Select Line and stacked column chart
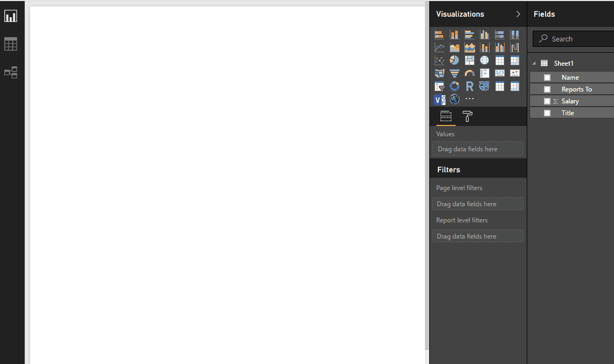Image resolution: width=614 pixels, height=364 pixels. [484, 48]
